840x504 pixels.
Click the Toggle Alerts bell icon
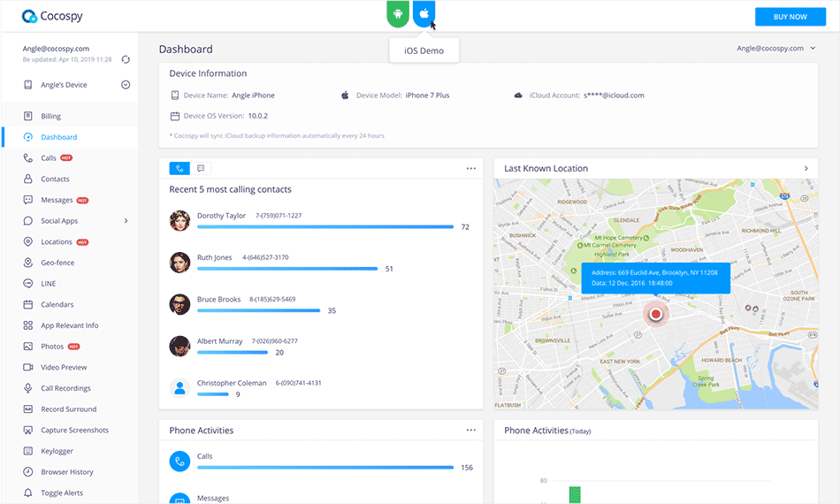[x=28, y=493]
